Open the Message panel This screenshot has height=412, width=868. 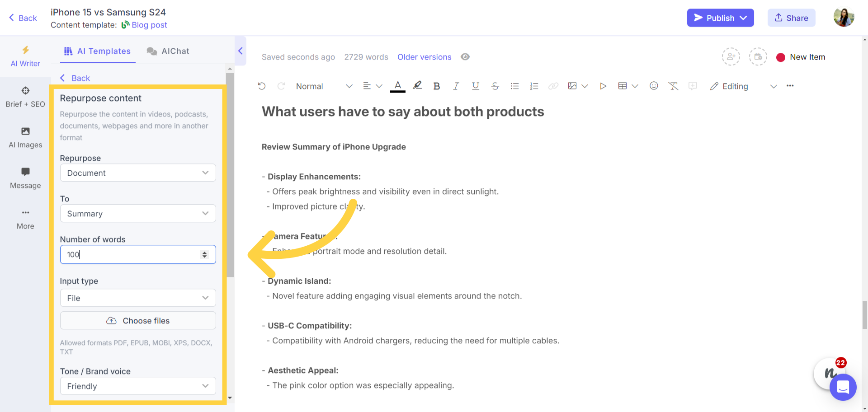[x=25, y=178]
